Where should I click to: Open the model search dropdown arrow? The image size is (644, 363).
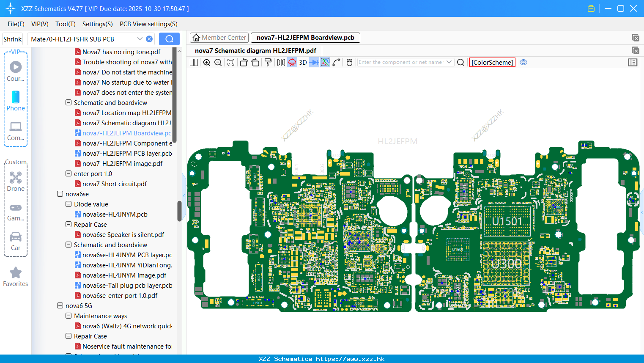tap(140, 39)
